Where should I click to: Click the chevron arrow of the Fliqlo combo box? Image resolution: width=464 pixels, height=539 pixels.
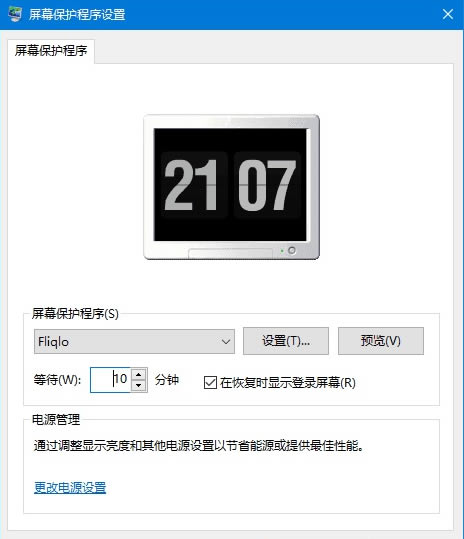[x=226, y=342]
